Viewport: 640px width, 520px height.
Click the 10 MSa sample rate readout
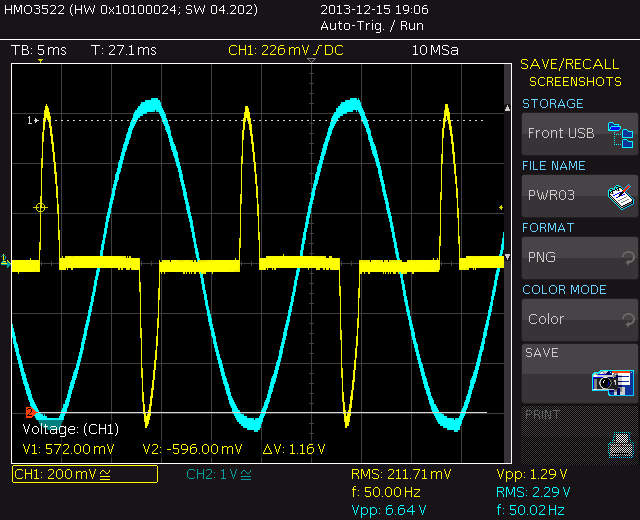click(435, 50)
